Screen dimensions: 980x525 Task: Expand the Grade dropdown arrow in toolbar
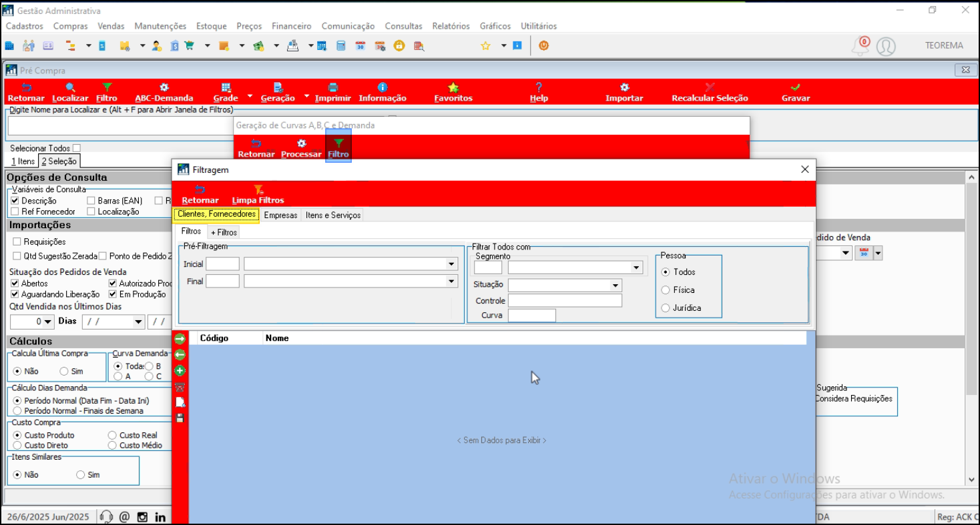tap(250, 95)
